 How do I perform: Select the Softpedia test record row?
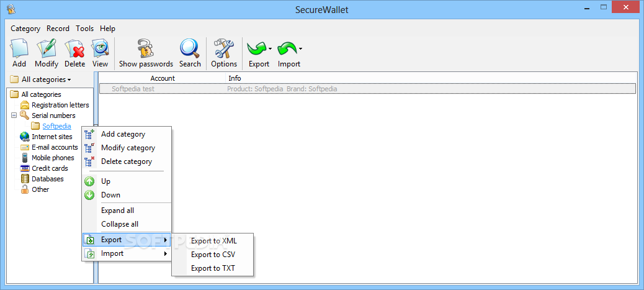367,88
